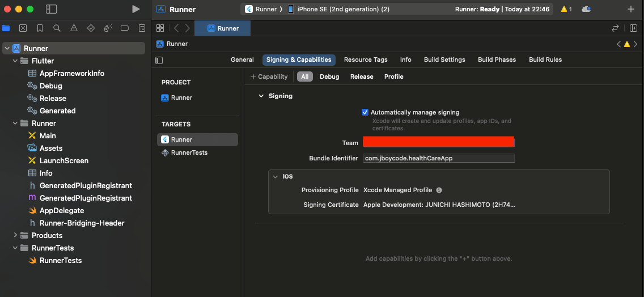This screenshot has width=644, height=297.
Task: Choose the iPhone SE run destination
Action: coord(338,9)
